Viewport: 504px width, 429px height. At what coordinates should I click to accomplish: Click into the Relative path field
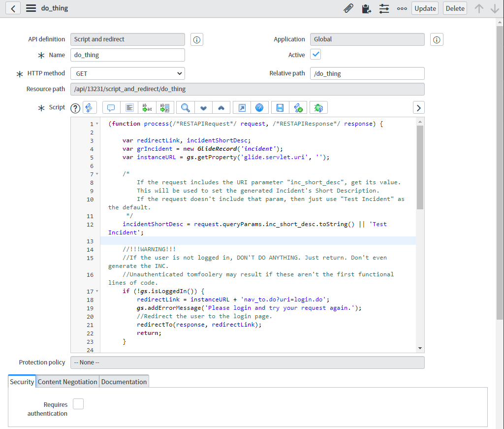coord(367,73)
